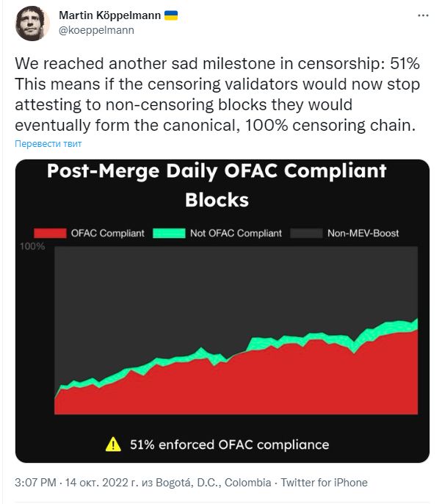Open Martin Köppelmann's profile avatar

32,24
